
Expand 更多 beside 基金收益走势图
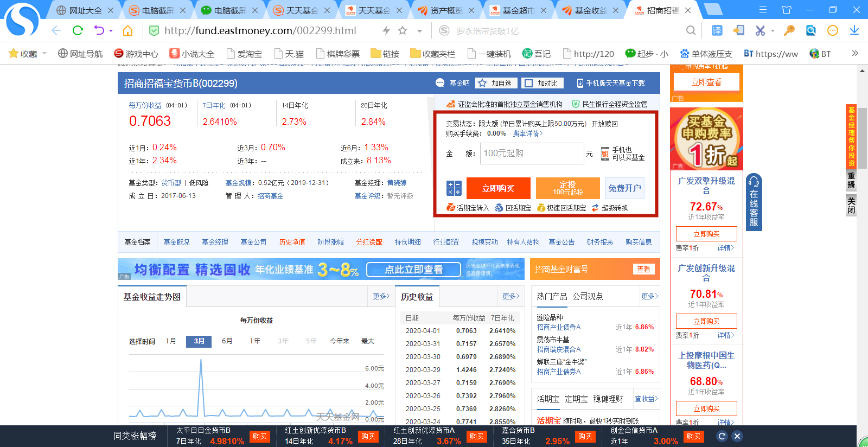tap(381, 296)
